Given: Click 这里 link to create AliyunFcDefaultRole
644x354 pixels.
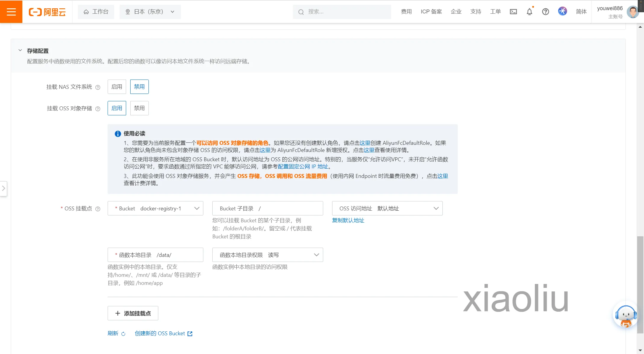Looking at the screenshot, I should pos(365,143).
